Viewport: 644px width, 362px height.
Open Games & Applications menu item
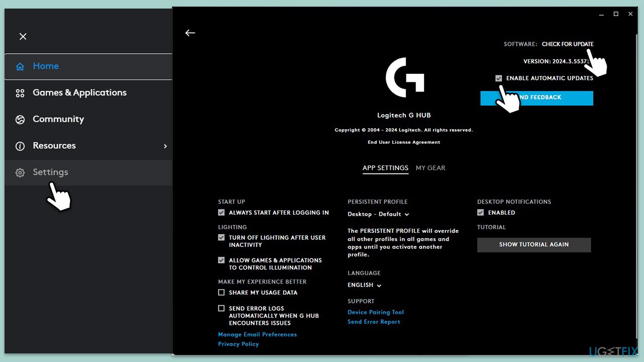pos(89,93)
